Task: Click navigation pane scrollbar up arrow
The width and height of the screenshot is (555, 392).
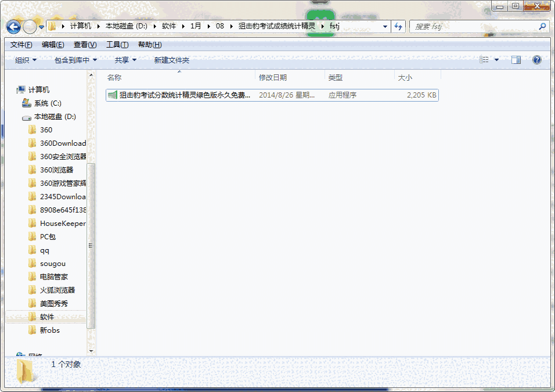Action: point(91,75)
